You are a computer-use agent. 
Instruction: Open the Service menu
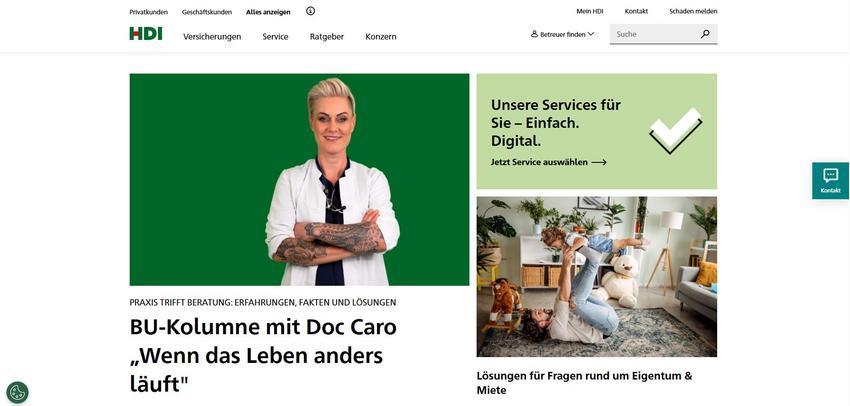[275, 37]
